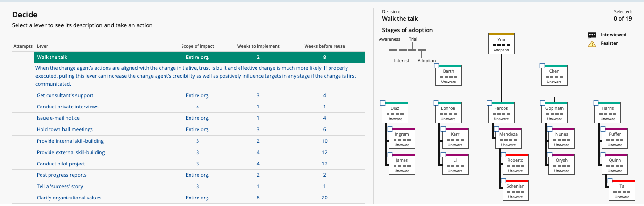Select Diaz using the card checkbox
644x206 pixels.
(x=383, y=103)
